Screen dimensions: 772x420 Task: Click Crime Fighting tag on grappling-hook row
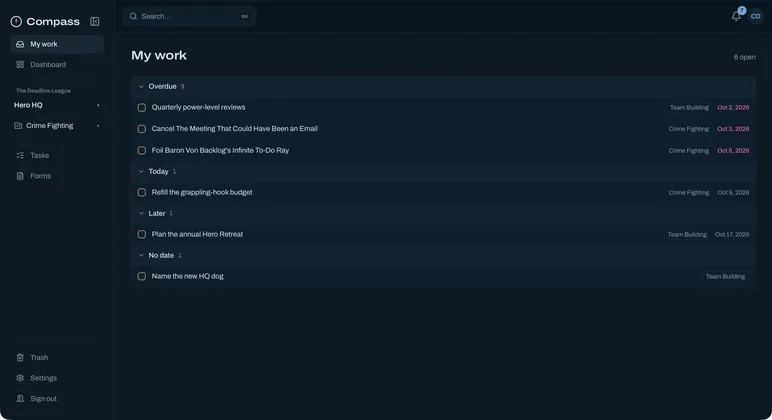point(688,193)
